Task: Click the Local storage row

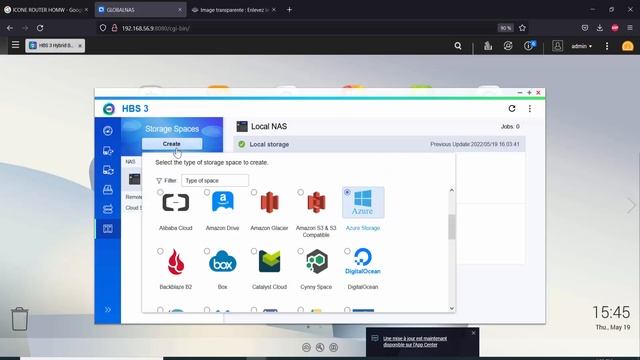Action: point(379,144)
